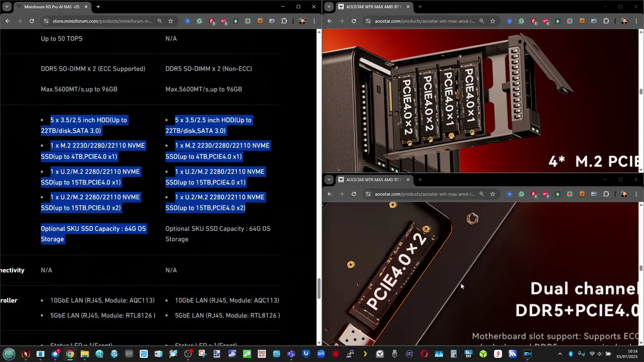Click the store.minisforum.com address bar
Viewport: 644px width, 362px height.
coord(102,21)
